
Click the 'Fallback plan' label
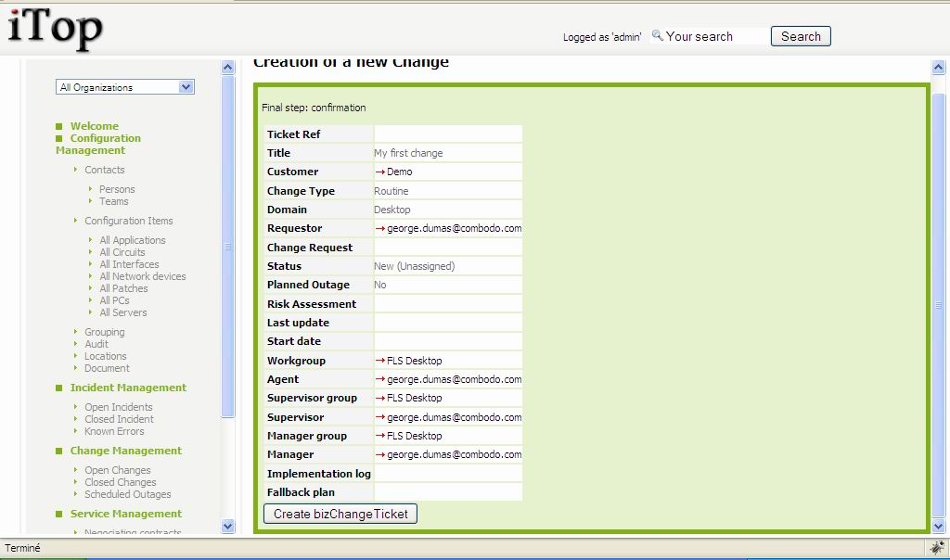pos(301,492)
